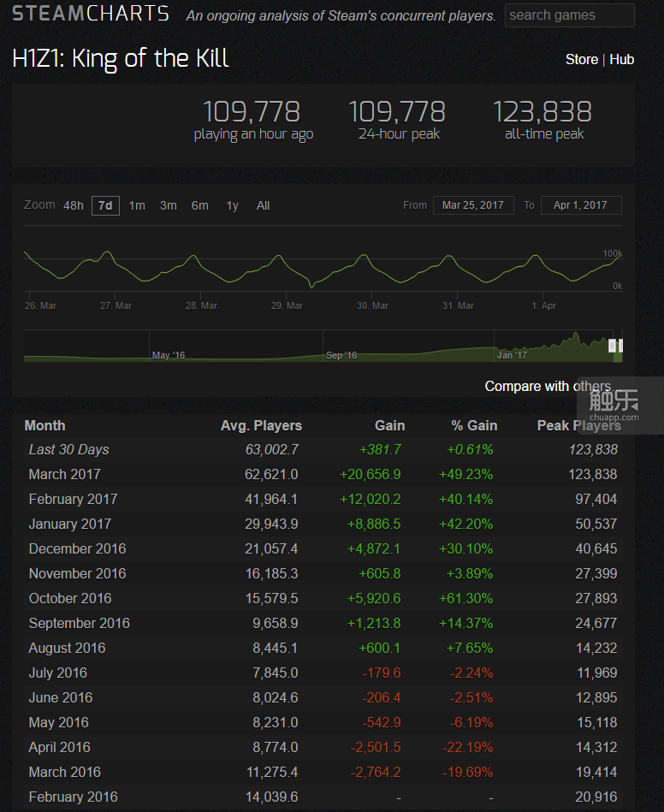Image resolution: width=664 pixels, height=812 pixels.
Task: Open the Store link
Action: pyautogui.click(x=582, y=60)
